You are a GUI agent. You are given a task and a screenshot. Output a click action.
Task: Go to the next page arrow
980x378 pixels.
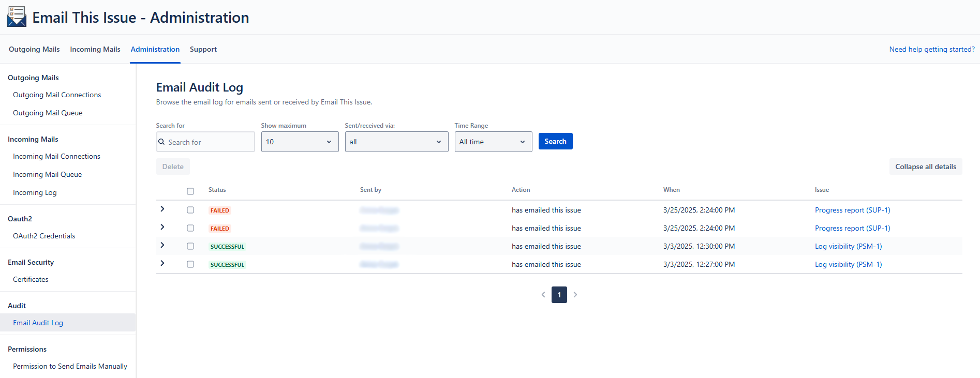point(575,295)
